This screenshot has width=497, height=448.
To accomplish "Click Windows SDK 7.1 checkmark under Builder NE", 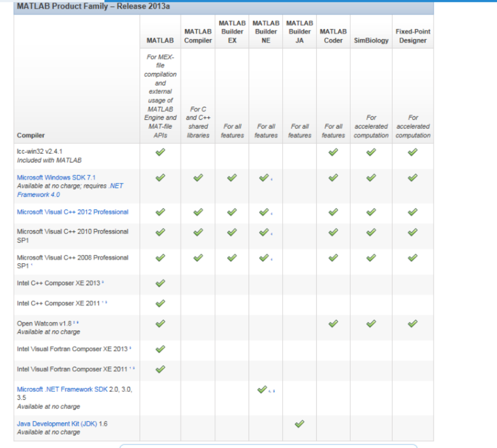I will click(264, 177).
